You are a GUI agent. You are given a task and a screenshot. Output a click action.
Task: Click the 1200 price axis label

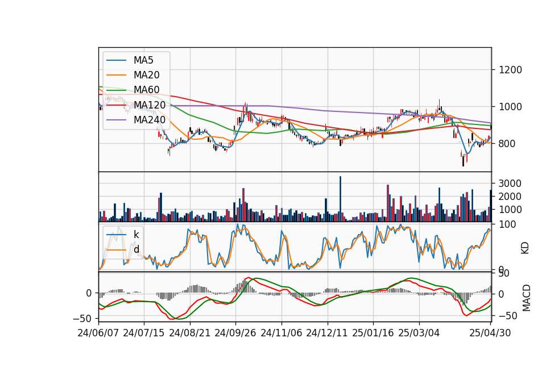510,70
